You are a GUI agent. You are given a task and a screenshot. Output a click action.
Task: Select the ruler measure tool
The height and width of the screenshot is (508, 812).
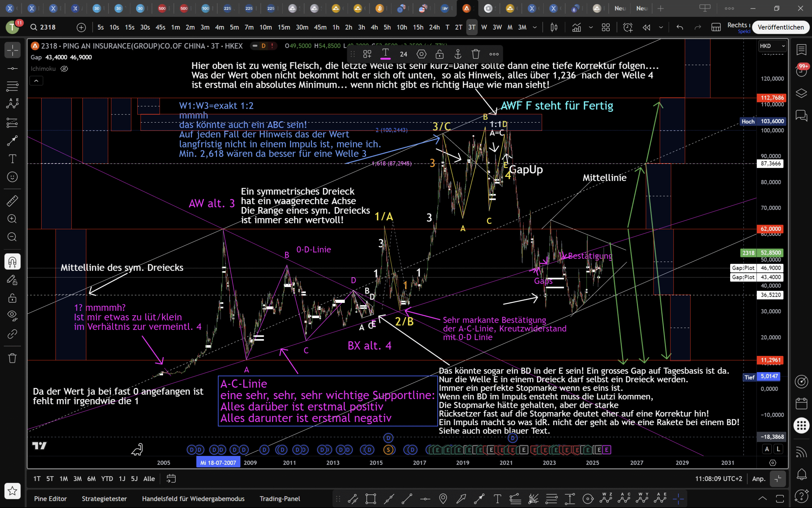tap(12, 201)
